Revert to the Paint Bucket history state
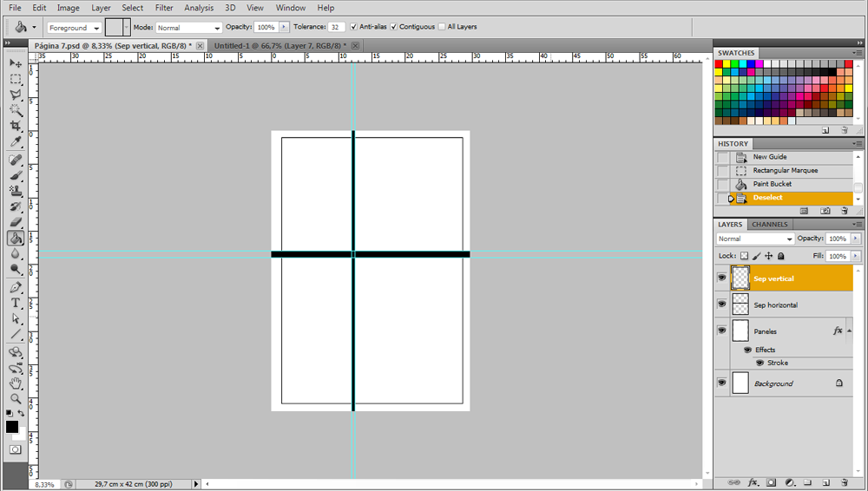Image resolution: width=868 pixels, height=491 pixels. click(x=772, y=184)
